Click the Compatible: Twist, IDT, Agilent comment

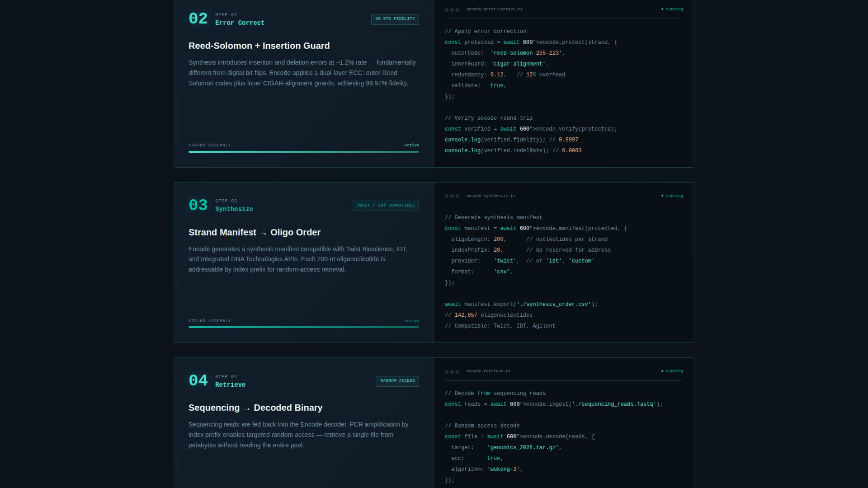(x=500, y=326)
